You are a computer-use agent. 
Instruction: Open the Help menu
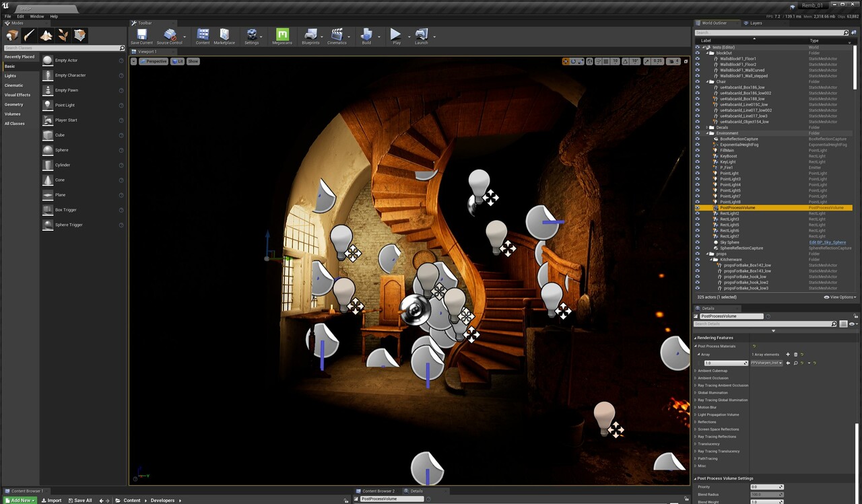coord(54,16)
